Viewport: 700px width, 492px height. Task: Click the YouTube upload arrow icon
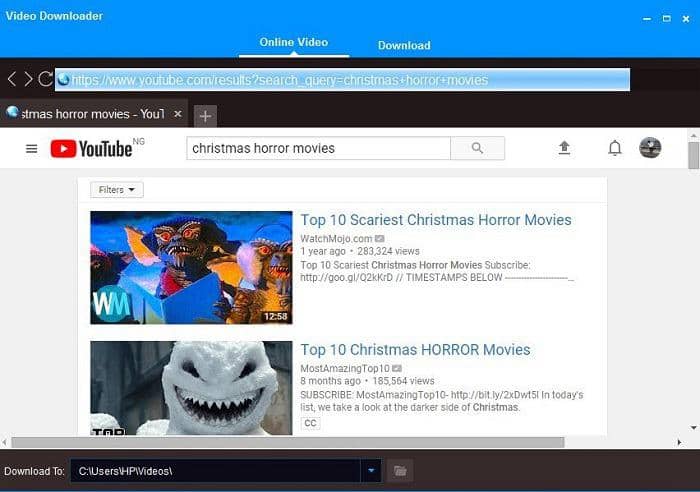564,148
